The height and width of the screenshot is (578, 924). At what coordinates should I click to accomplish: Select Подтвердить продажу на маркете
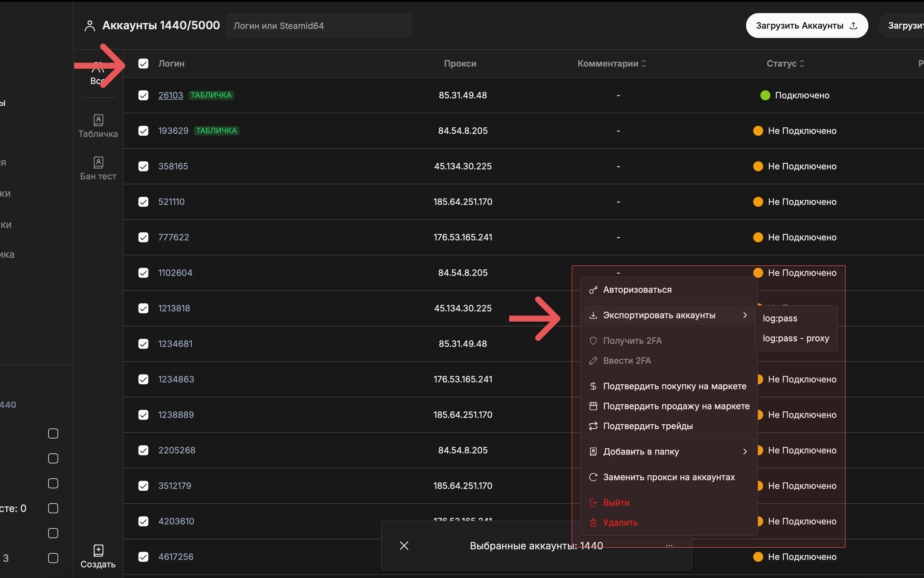point(668,406)
